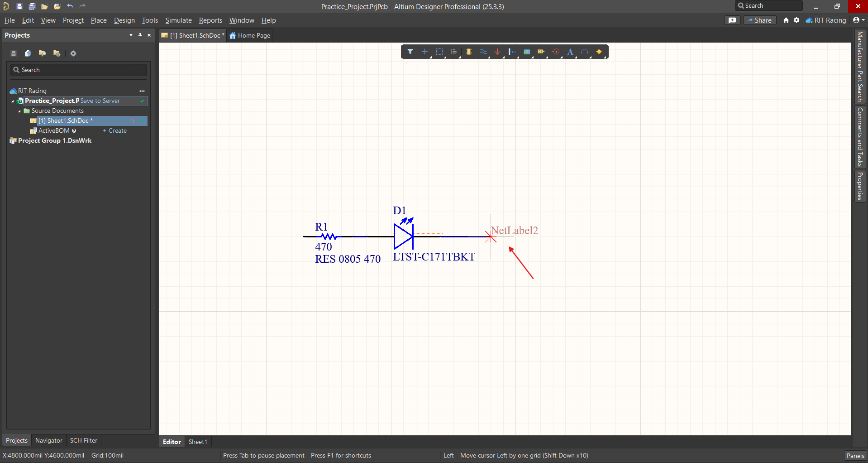Click the Parameter Set directive icon

click(x=556, y=52)
